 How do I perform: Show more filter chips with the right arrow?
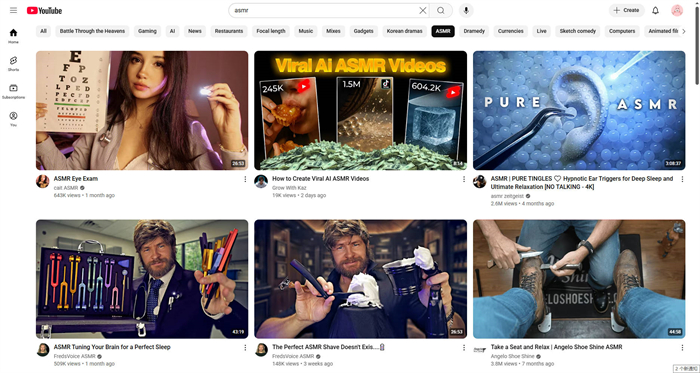click(683, 31)
